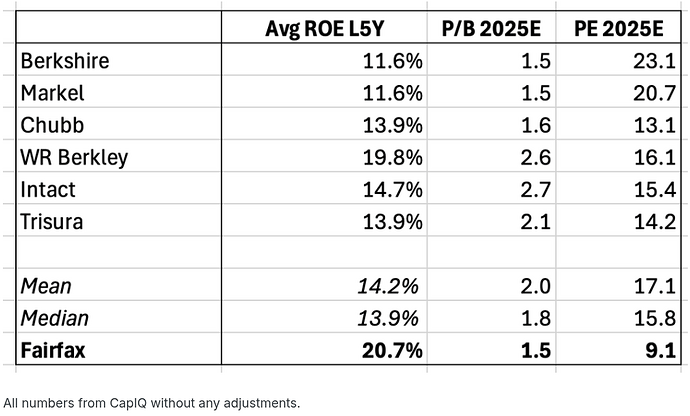The image size is (690, 416).
Task: Click the PE 2025E column header
Action: (619, 28)
